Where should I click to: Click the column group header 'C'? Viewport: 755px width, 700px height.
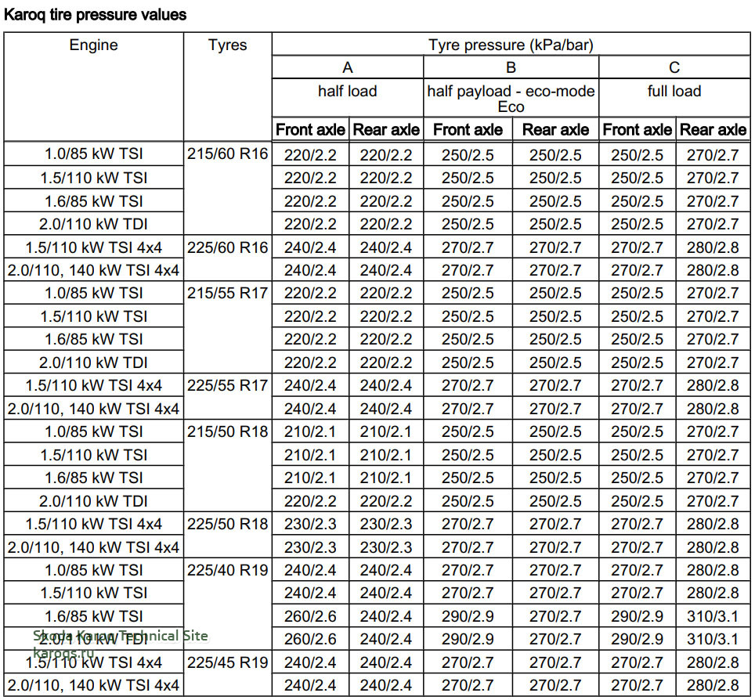click(x=674, y=67)
